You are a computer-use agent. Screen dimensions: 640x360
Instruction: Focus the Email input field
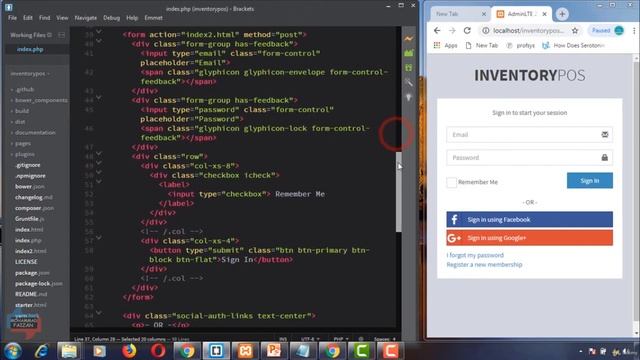pos(529,135)
